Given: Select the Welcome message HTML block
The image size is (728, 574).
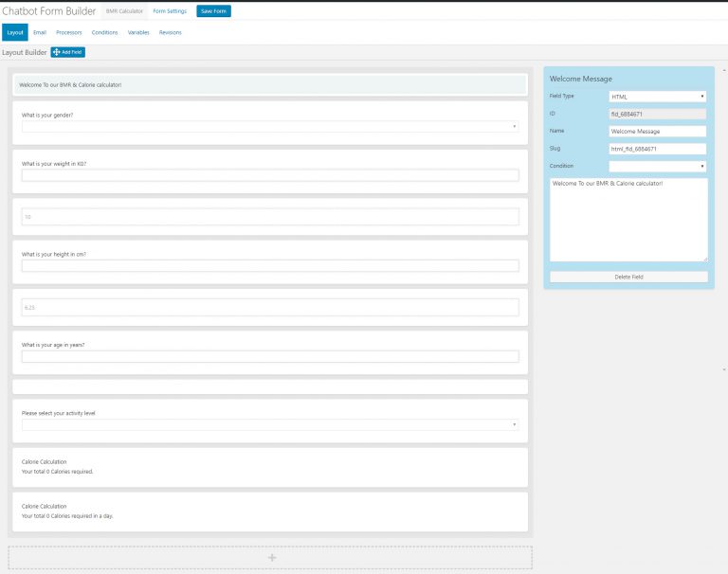Looking at the screenshot, I should point(270,84).
